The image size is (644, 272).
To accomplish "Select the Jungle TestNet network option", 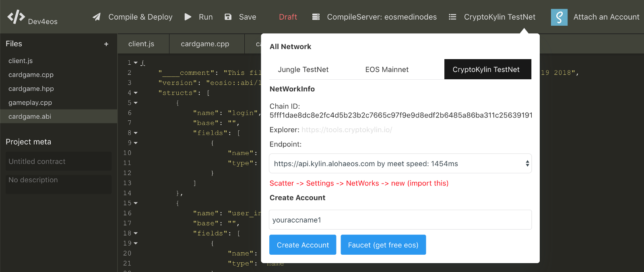I will click(x=303, y=70).
